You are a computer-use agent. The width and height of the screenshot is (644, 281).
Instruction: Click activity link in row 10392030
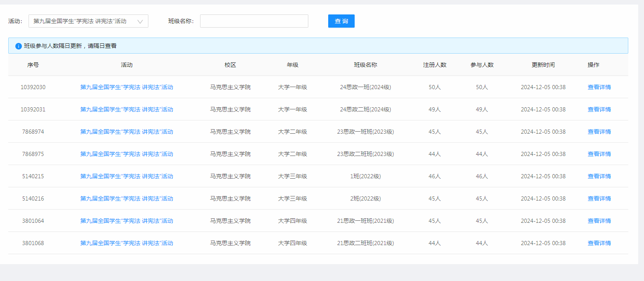click(x=126, y=87)
